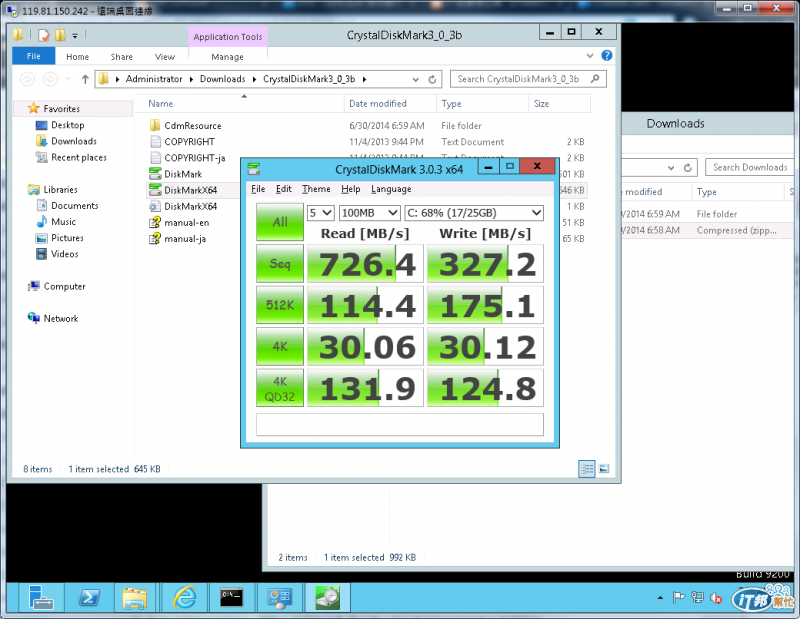The height and width of the screenshot is (619, 800).
Task: Run the All benchmark in CrystalDiskMark
Action: pos(280,221)
